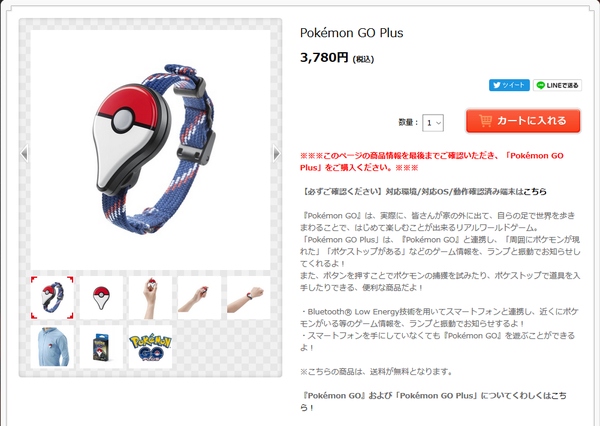This screenshot has width=600, height=426.
Task: Select the Pokémon GO Plus logo thumbnail
Action: click(x=150, y=347)
